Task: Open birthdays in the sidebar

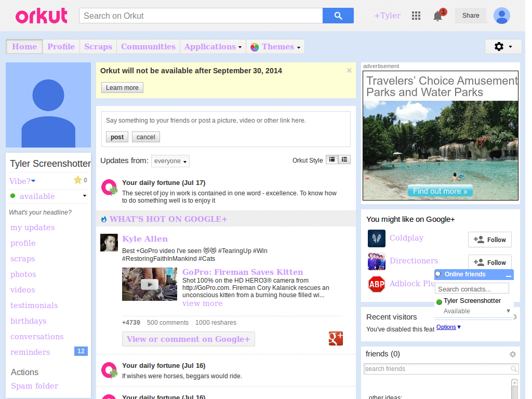Action: [x=28, y=321]
